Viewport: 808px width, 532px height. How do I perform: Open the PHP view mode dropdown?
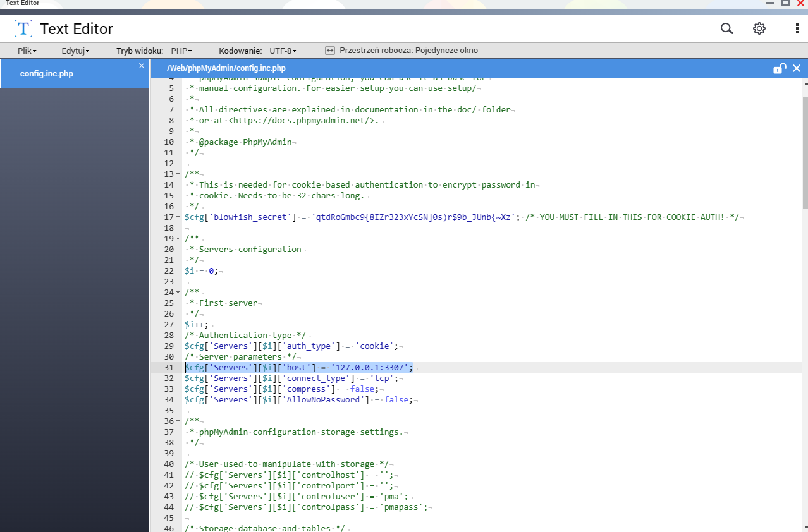coord(181,51)
